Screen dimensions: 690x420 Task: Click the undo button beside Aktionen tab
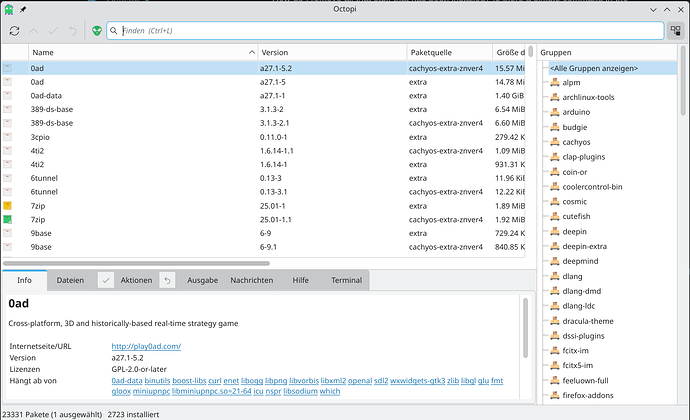click(167, 280)
